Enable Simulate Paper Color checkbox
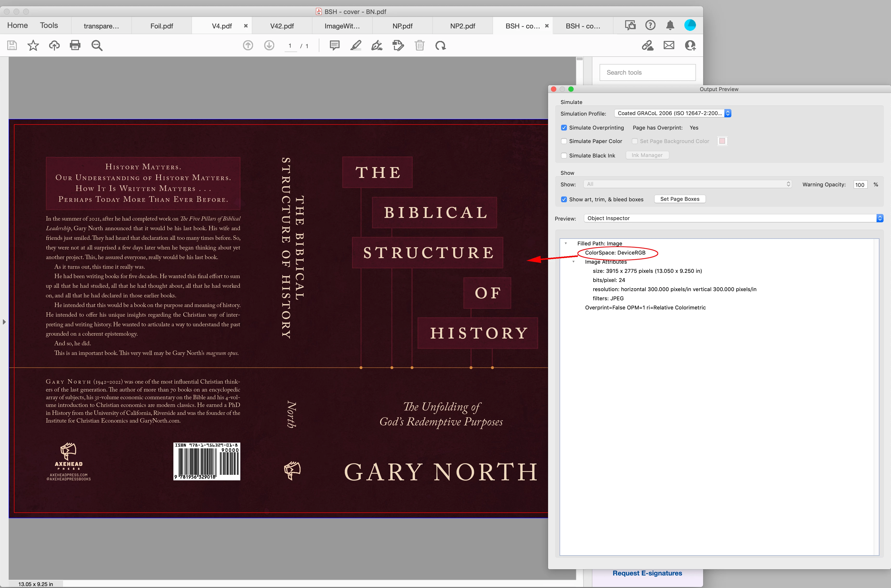891x588 pixels. point(564,141)
